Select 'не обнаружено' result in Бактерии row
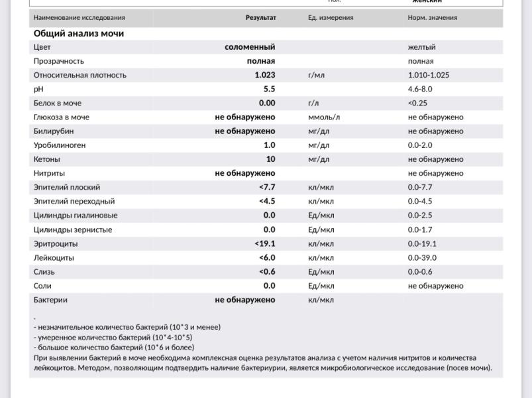The width and height of the screenshot is (532, 398). tap(245, 300)
